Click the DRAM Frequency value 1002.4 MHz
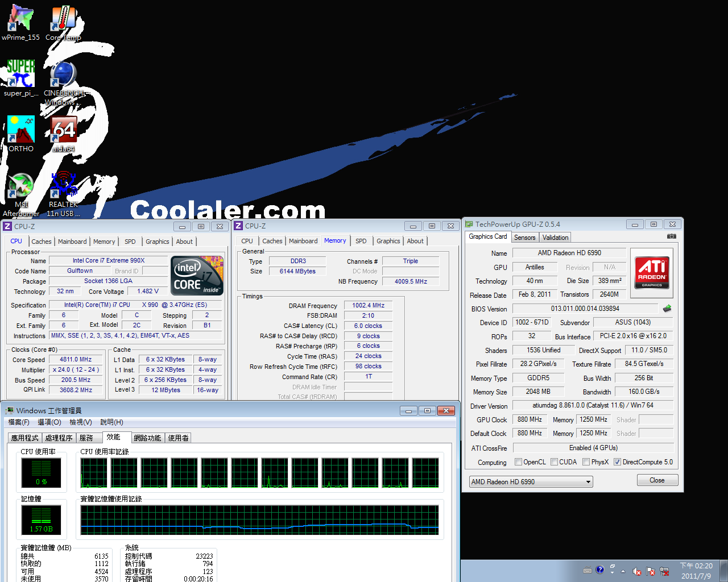This screenshot has width=728, height=582. click(x=368, y=305)
